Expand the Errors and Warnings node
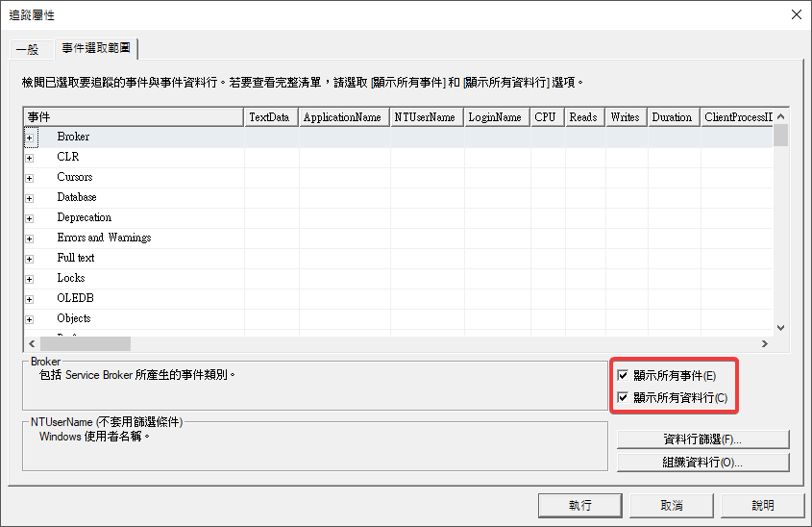The width and height of the screenshot is (812, 527). coord(30,238)
